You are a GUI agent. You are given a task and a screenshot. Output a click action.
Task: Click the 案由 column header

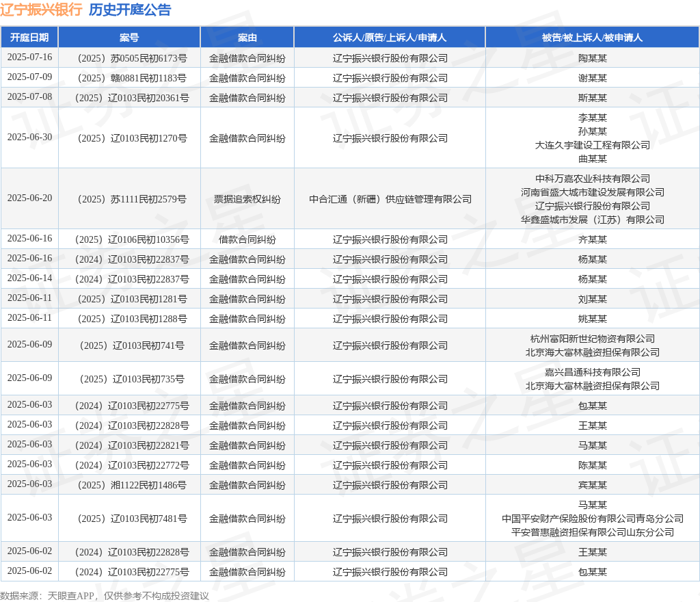247,38
